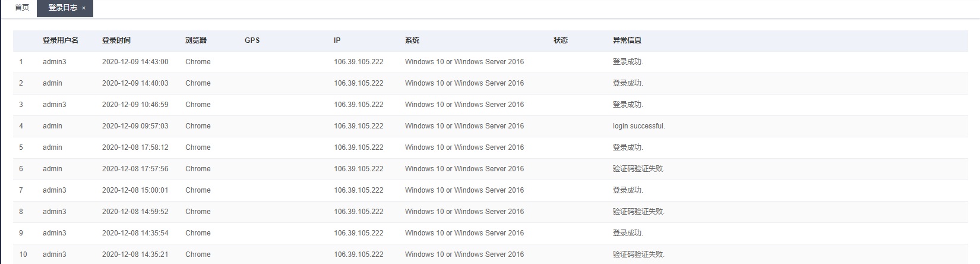Close the 登录日志 tab
980x264 pixels.
[84, 8]
